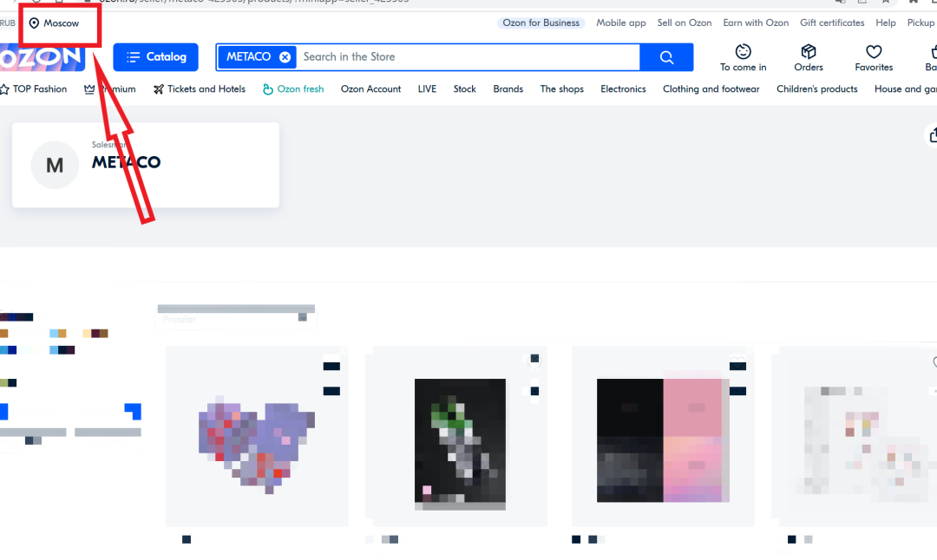The height and width of the screenshot is (560, 937).
Task: Open Clothing and footwear category
Action: (711, 89)
